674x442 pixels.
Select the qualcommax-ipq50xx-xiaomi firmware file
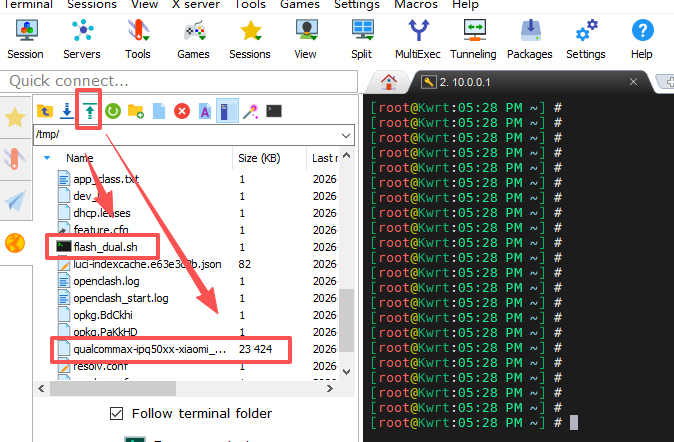tap(149, 349)
